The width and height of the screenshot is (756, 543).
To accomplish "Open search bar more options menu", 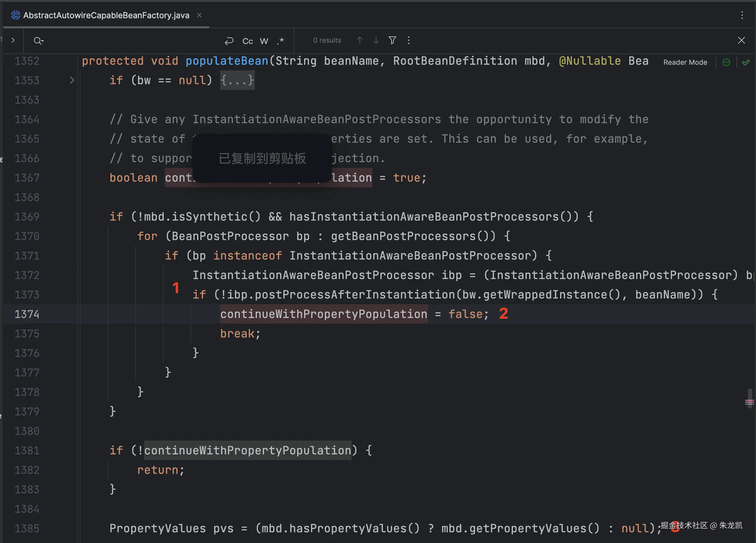I will [x=409, y=40].
